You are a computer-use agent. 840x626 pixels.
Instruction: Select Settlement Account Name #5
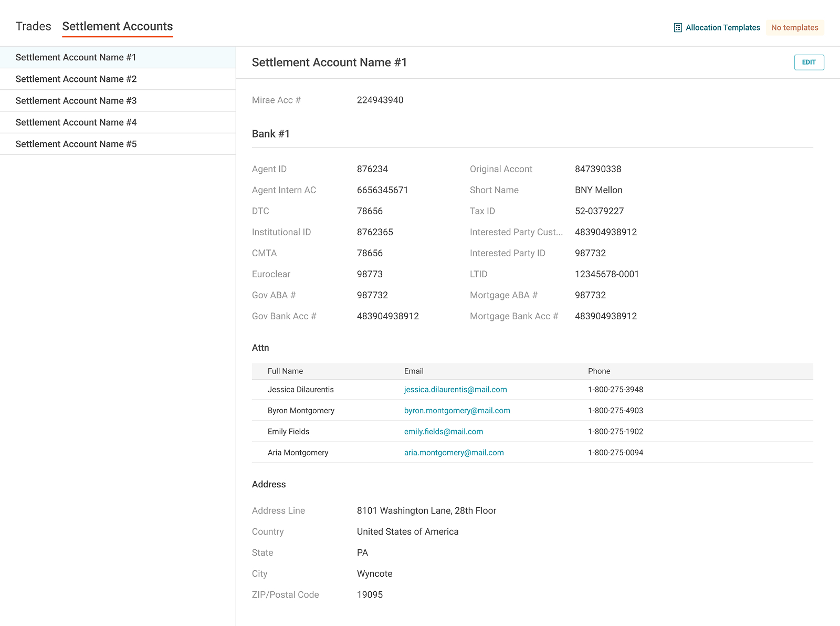pos(118,144)
